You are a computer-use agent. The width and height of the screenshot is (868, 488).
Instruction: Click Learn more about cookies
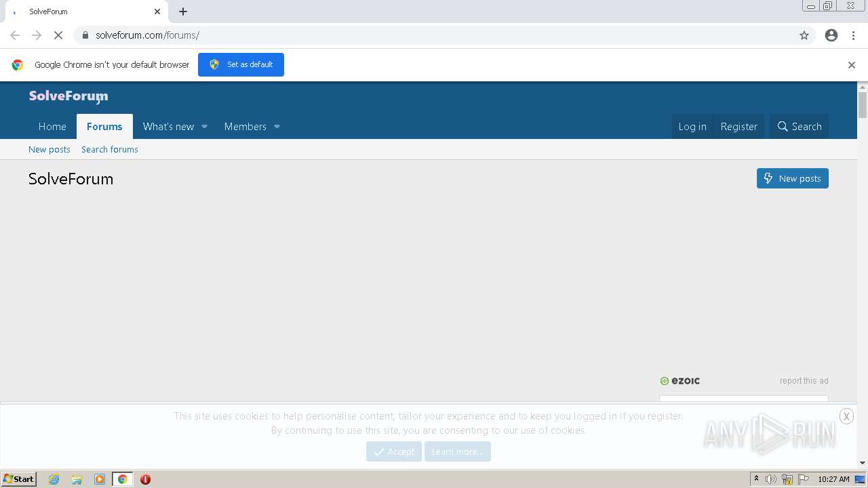458,451
